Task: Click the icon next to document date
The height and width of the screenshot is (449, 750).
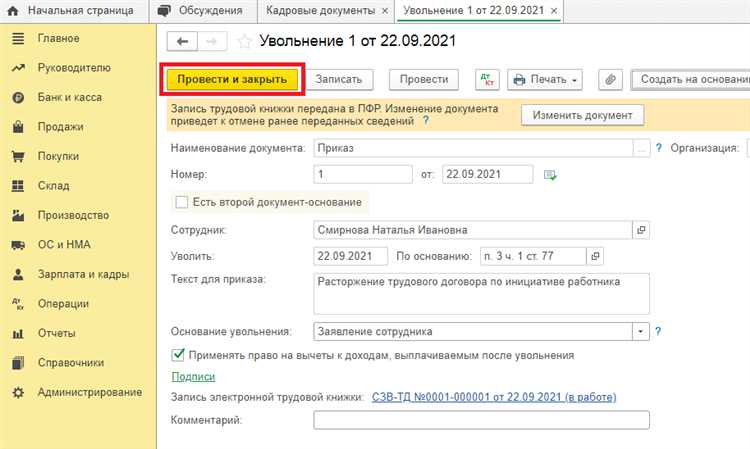Action: (x=550, y=175)
